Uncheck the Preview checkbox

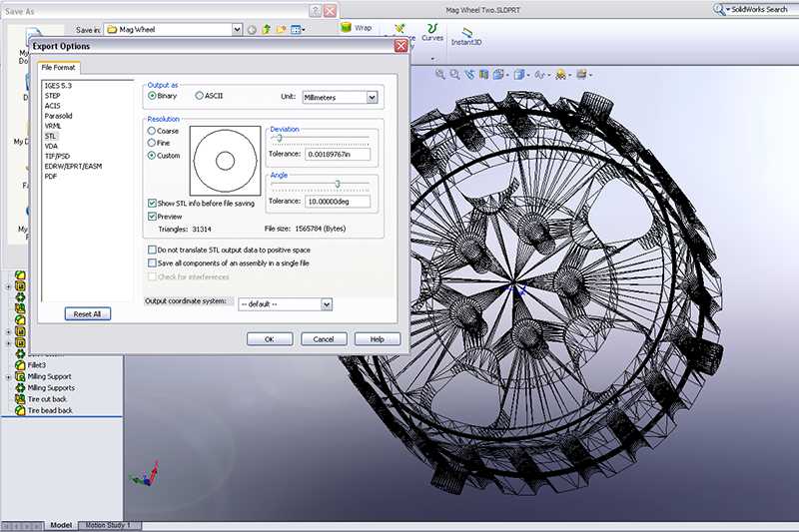click(x=152, y=216)
